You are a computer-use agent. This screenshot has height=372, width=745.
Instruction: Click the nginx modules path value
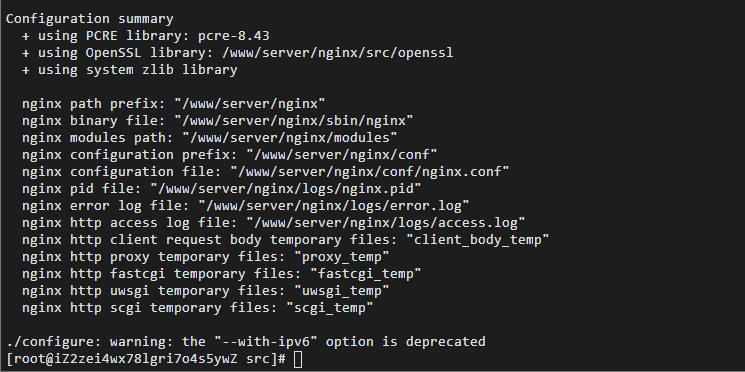(290, 138)
